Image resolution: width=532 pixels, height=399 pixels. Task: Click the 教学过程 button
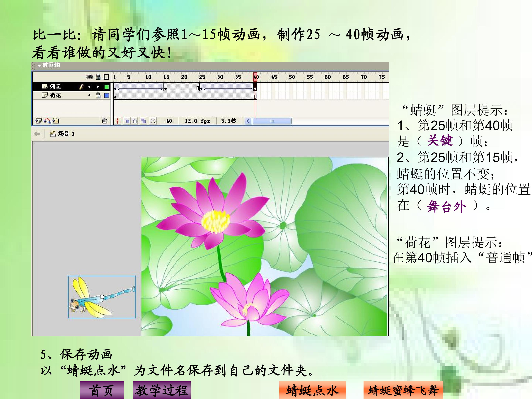click(162, 390)
